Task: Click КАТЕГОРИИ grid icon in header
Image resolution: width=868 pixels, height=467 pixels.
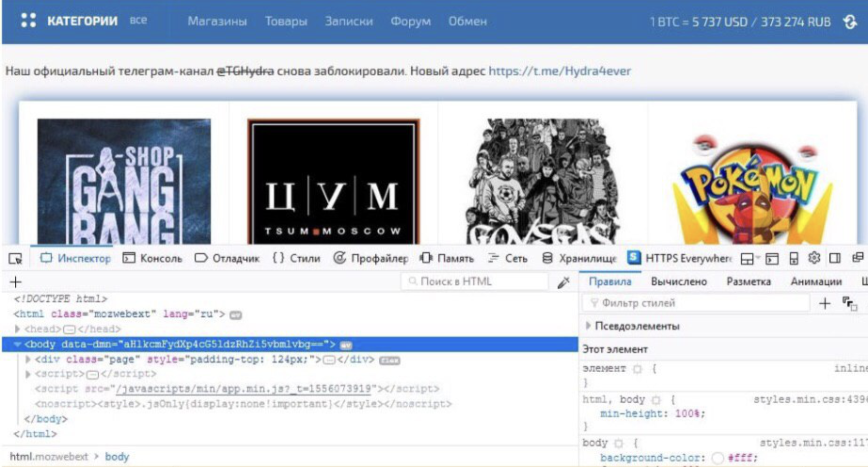Action: click(x=29, y=20)
